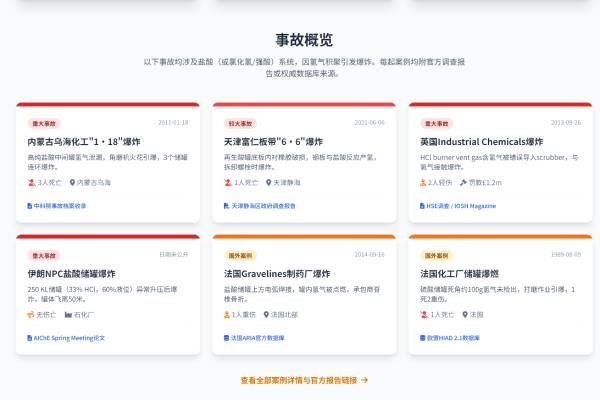The height and width of the screenshot is (400, 600).
Task: Click the Tianjin "6·6" explosion card title
Action: (x=273, y=142)
